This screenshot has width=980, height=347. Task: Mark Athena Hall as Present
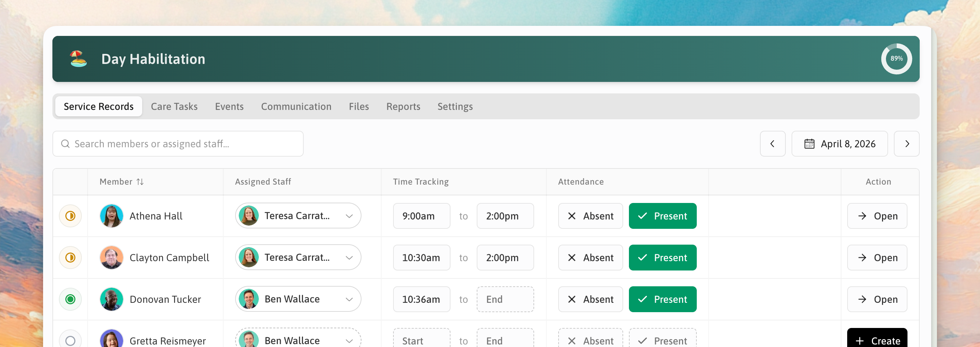663,216
